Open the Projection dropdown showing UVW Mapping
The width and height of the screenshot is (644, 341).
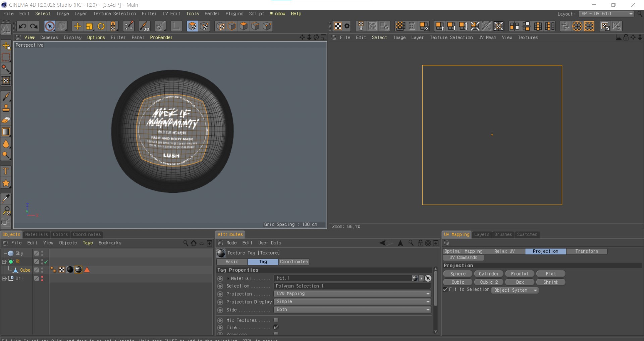point(353,294)
